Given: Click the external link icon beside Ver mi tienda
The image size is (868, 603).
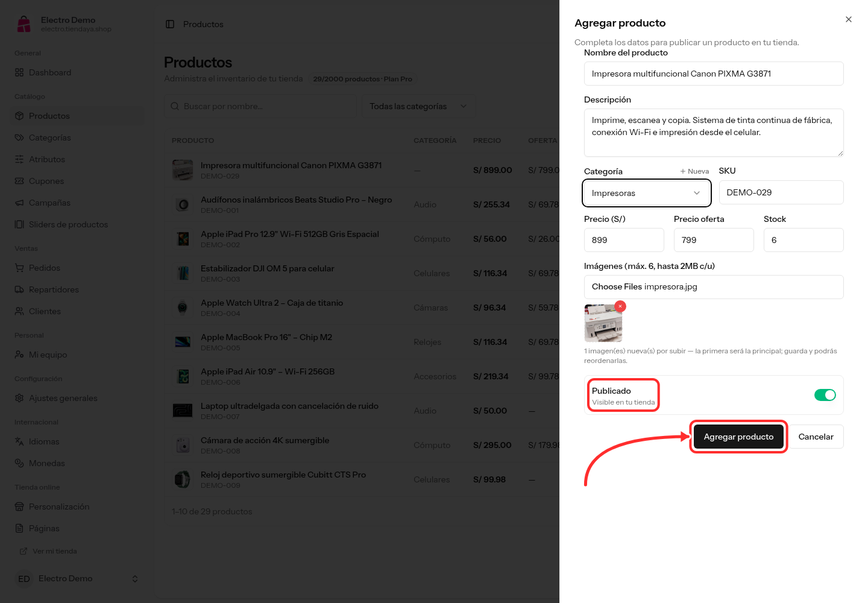Looking at the screenshot, I should point(24,551).
